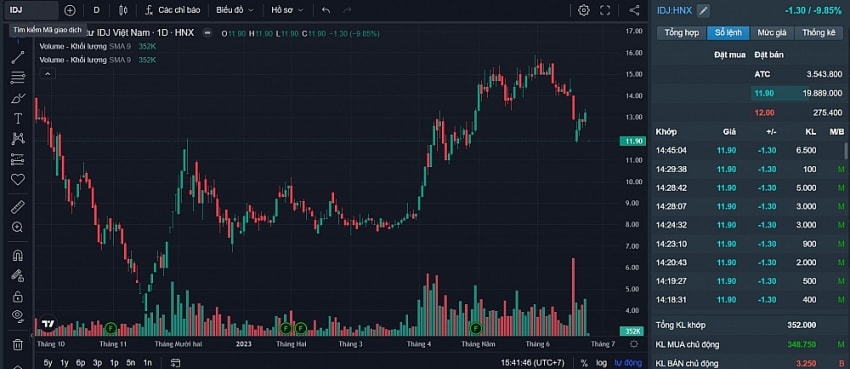The width and height of the screenshot is (850, 369).
Task: Expand the Hồ sơ dropdown
Action: (287, 10)
